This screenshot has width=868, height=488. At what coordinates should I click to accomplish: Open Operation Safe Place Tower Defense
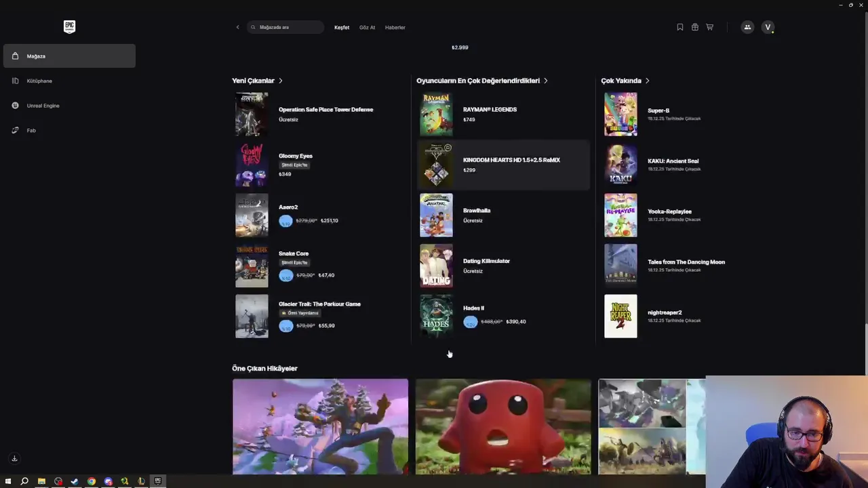click(319, 115)
